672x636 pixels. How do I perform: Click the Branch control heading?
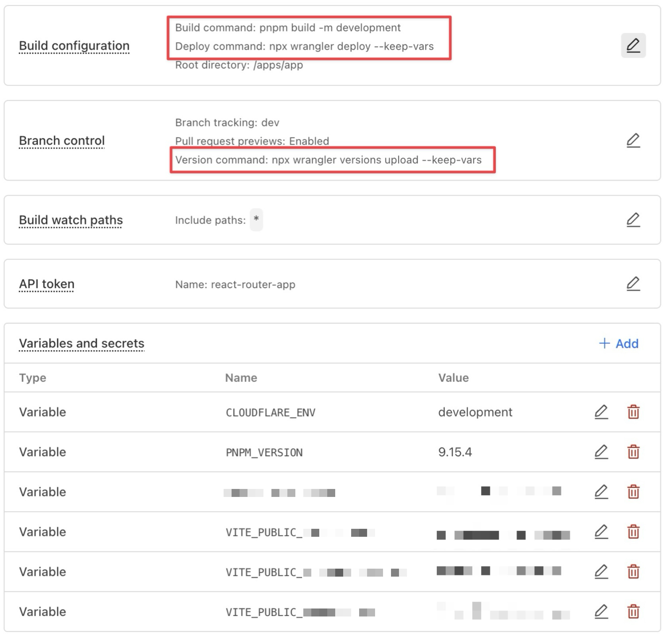click(62, 141)
